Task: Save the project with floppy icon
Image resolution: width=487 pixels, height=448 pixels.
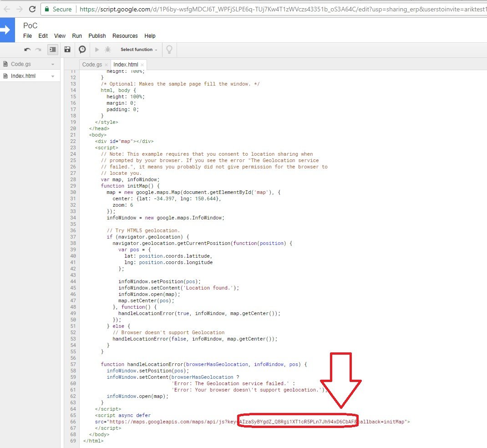Action: tap(67, 49)
